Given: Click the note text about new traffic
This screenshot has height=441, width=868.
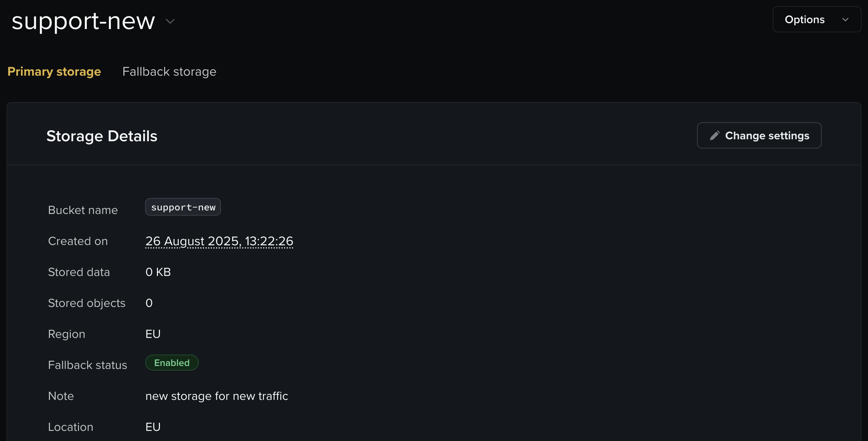Looking at the screenshot, I should 217,396.
